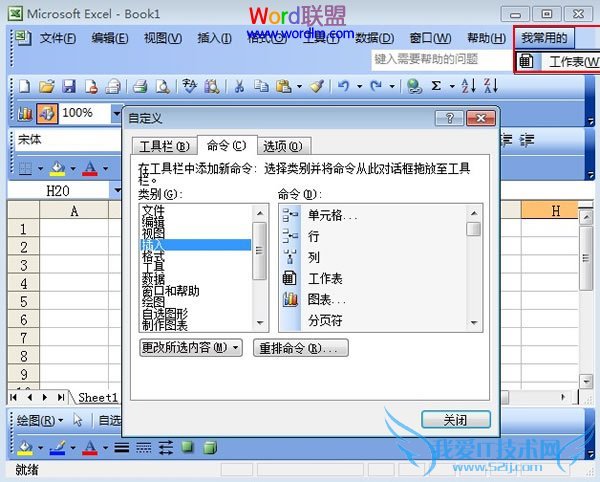
Task: Expand the AutoSum functions arrow
Action: pyautogui.click(x=452, y=86)
